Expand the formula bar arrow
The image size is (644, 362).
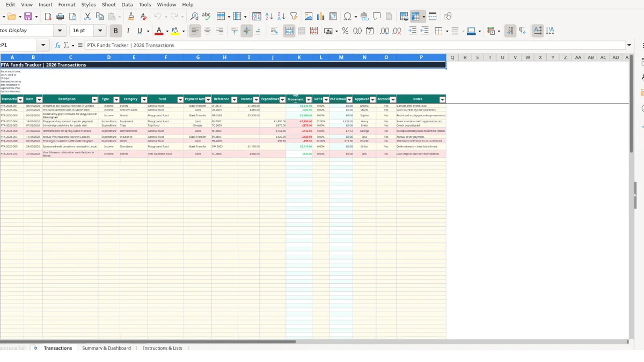pyautogui.click(x=629, y=46)
